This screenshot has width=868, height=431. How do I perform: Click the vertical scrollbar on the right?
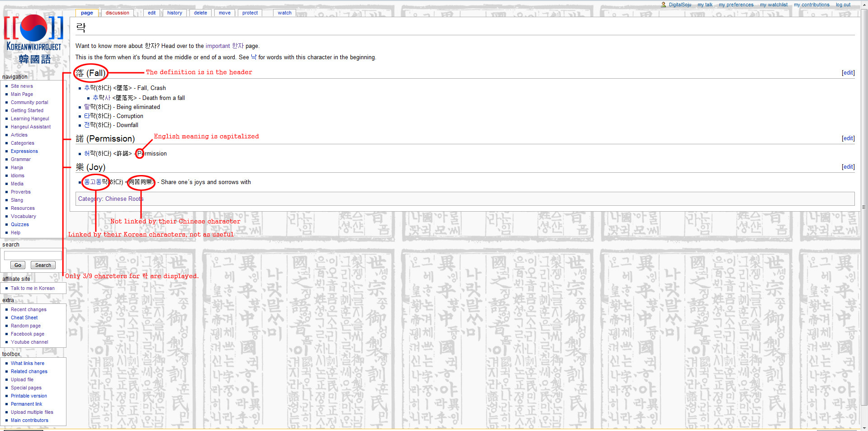coord(864,207)
